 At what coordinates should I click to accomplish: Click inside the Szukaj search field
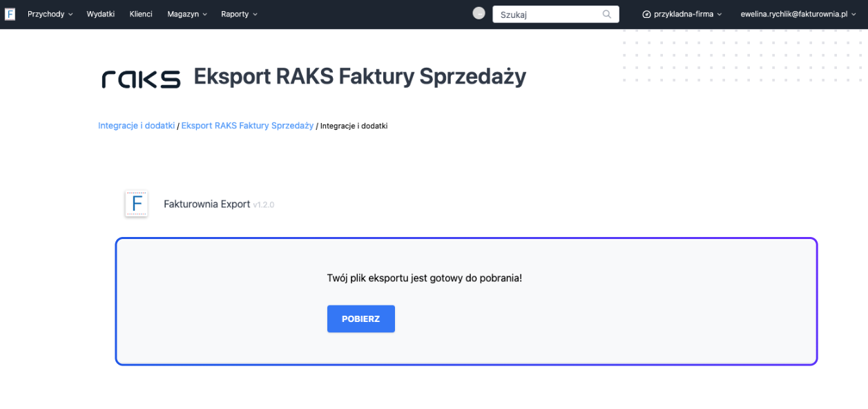(x=546, y=14)
